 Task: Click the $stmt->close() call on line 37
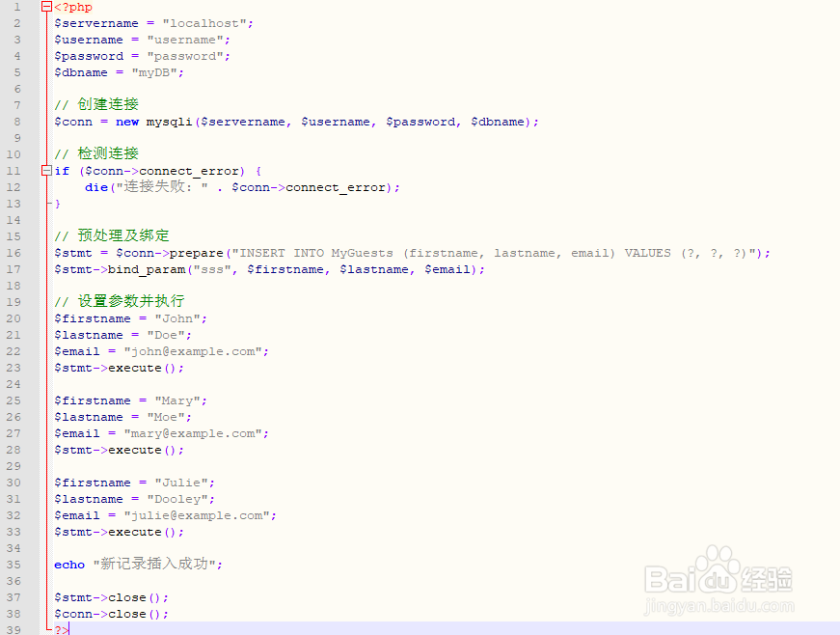tap(111, 596)
